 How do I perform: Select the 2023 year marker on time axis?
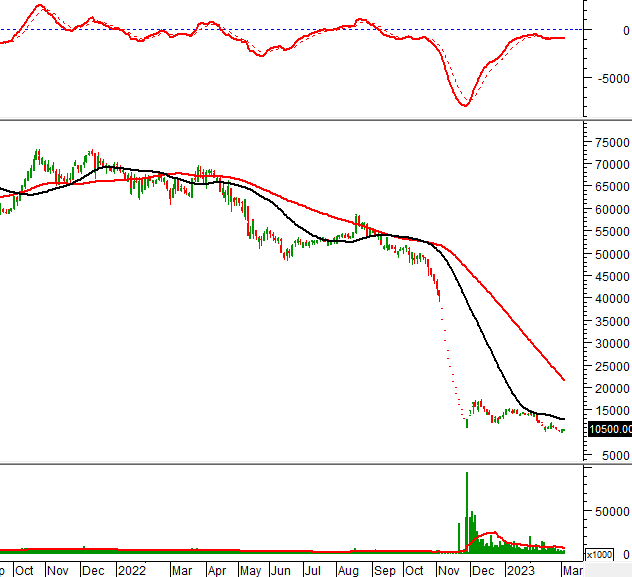(x=519, y=570)
